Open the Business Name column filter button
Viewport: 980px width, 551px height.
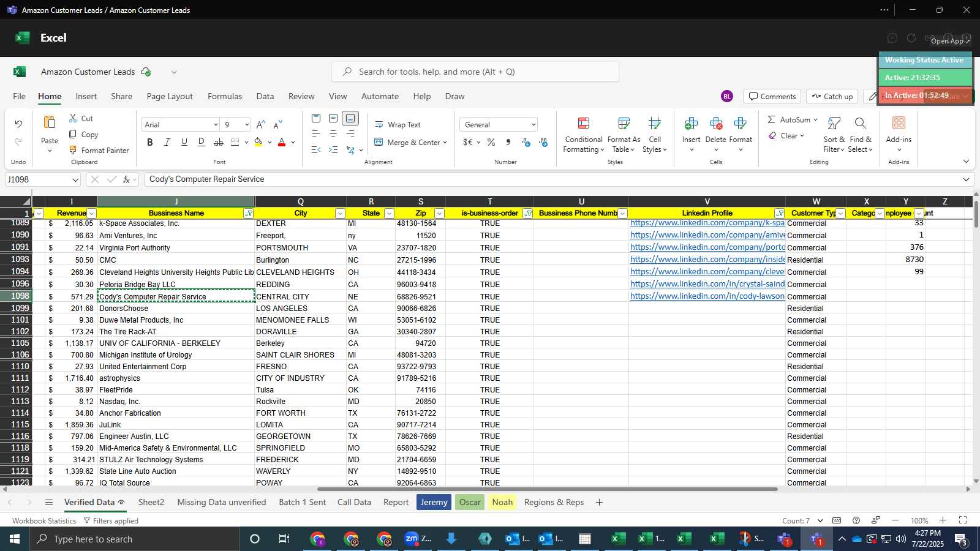tap(249, 213)
